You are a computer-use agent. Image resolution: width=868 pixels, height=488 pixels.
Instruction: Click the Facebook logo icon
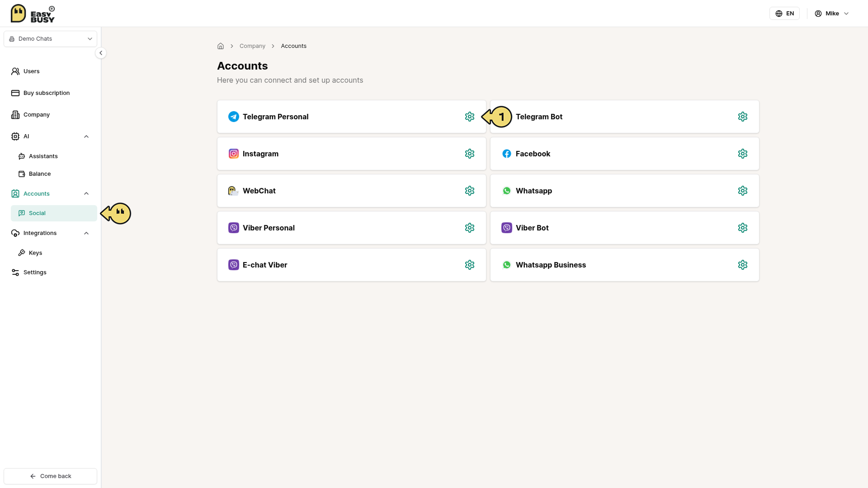point(507,154)
